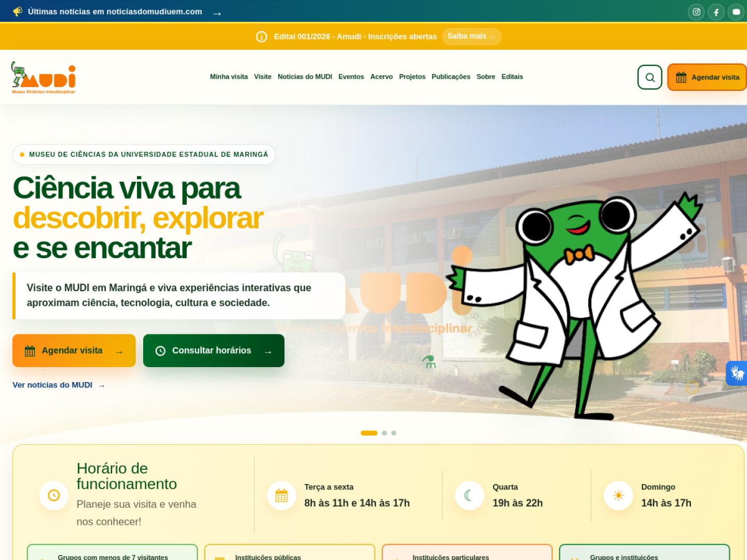The width and height of the screenshot is (747, 560).
Task: Open Grupos e instituições card
Action: (x=644, y=552)
